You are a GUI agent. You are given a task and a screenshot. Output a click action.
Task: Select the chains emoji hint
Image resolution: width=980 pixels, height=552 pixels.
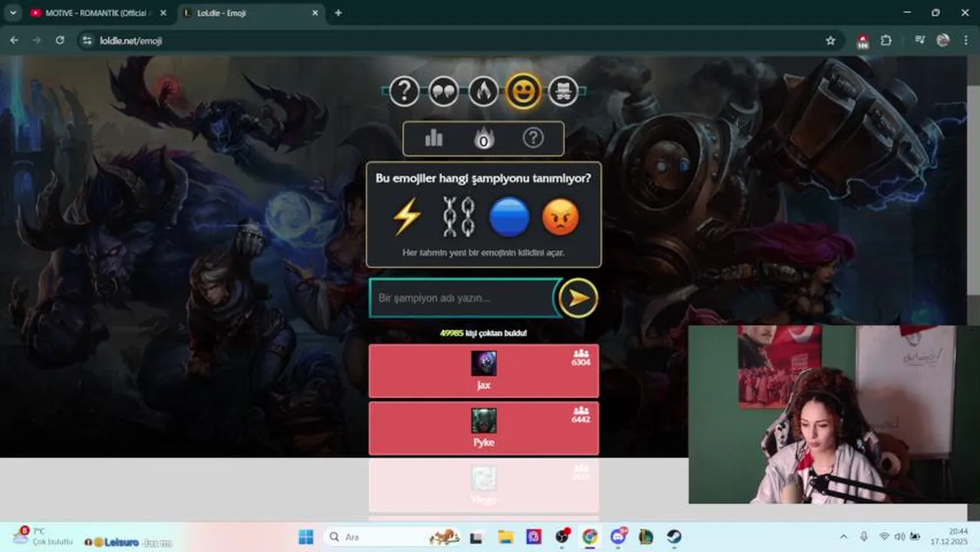point(459,217)
